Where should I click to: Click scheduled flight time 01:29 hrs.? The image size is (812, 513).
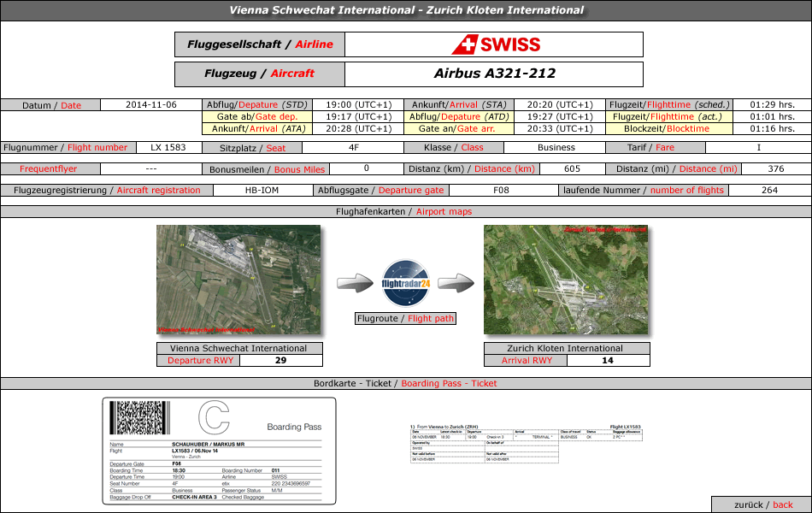click(772, 104)
